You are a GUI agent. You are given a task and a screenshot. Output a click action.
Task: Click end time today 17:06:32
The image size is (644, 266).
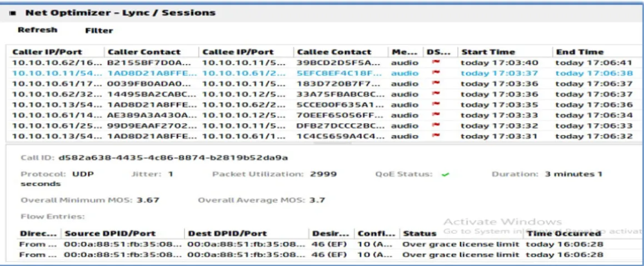coord(594,136)
